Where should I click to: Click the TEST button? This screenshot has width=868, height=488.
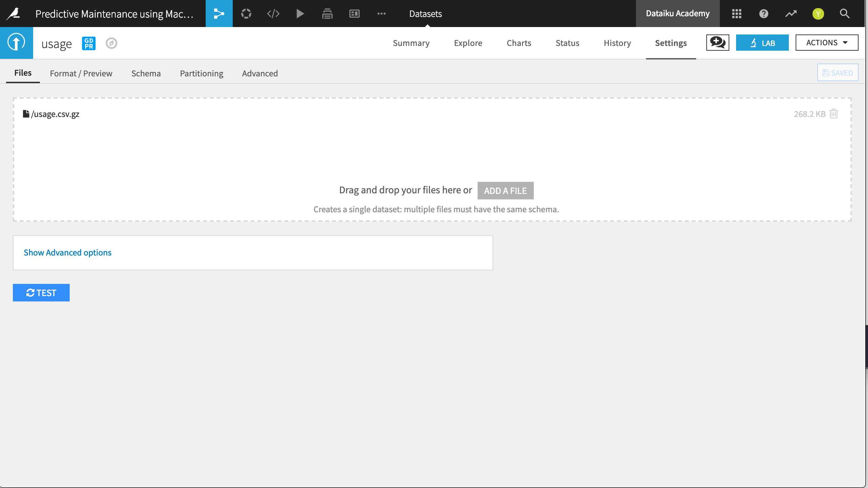click(42, 293)
